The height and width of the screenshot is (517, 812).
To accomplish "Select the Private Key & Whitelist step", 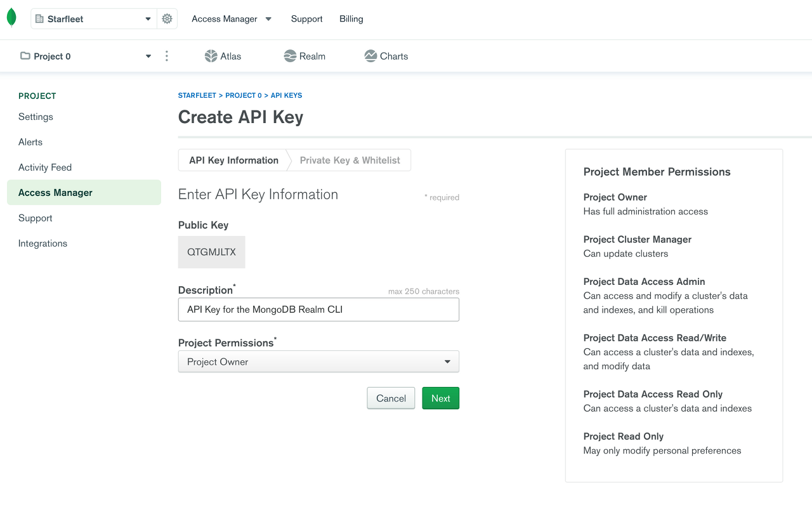I will [x=350, y=160].
